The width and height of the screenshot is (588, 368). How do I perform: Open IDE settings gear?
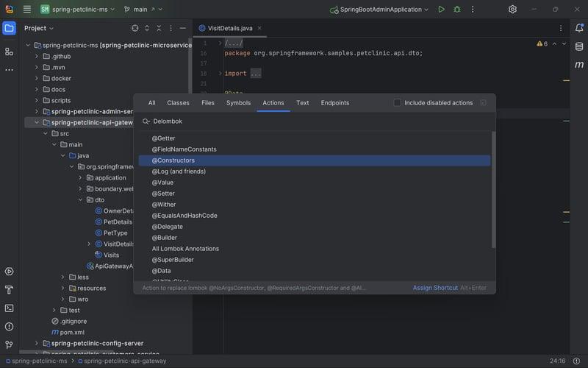click(x=512, y=10)
